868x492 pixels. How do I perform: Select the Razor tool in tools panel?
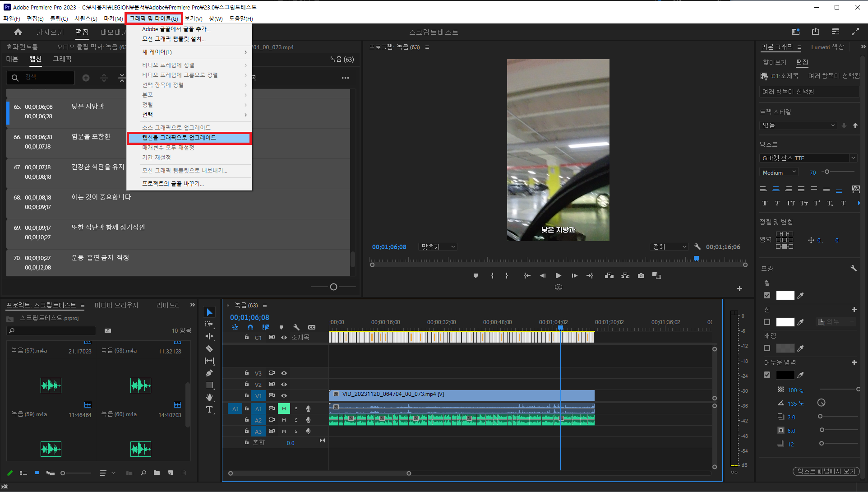(209, 348)
